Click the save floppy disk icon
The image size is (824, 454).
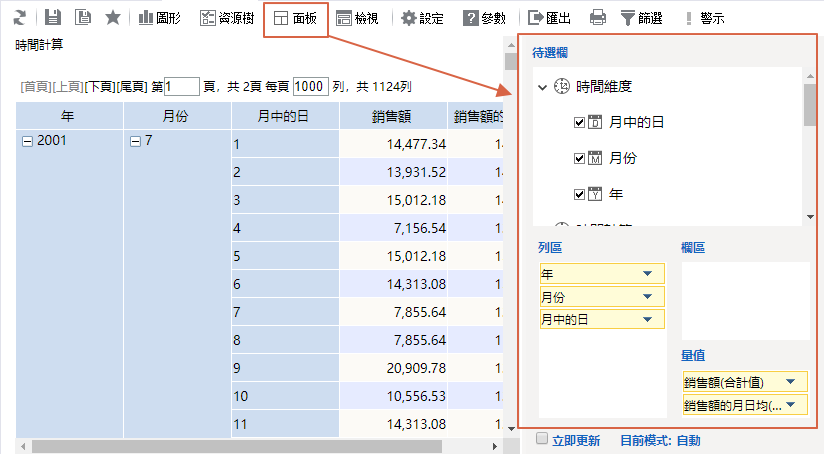click(53, 18)
